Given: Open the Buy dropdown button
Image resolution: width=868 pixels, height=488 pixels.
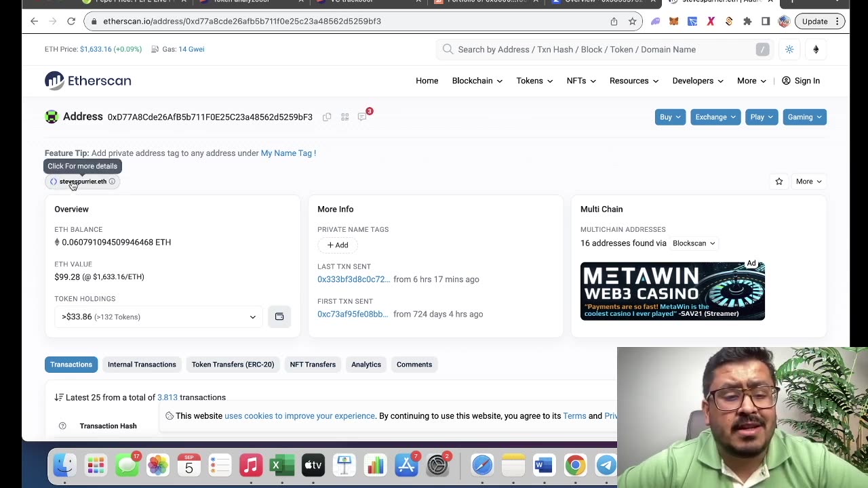Looking at the screenshot, I should point(670,117).
